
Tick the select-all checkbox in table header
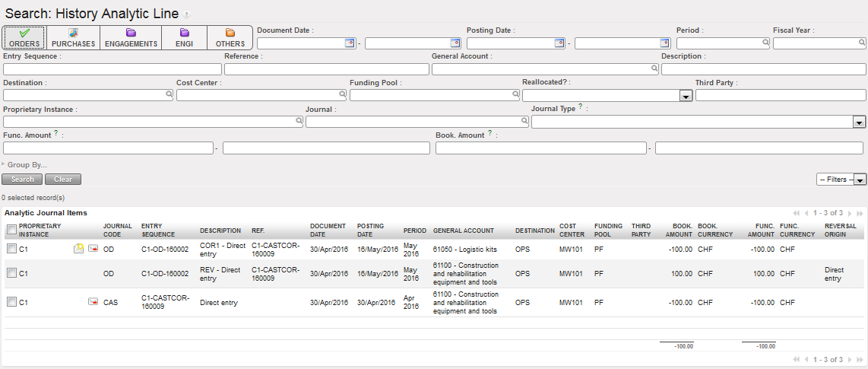pyautogui.click(x=11, y=230)
